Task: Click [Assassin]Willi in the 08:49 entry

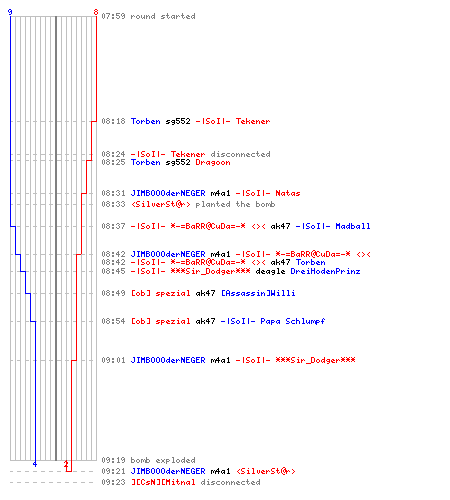Action: click(258, 293)
